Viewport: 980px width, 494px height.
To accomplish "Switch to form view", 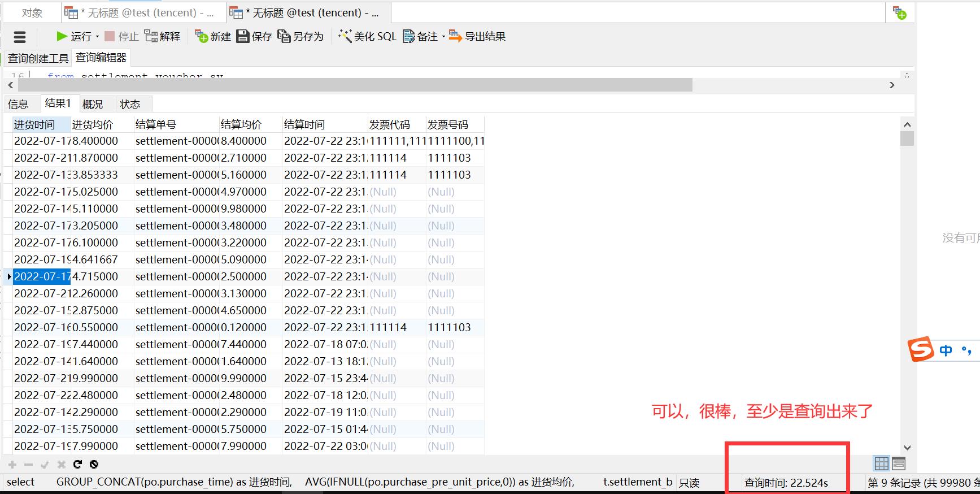I will (x=899, y=464).
